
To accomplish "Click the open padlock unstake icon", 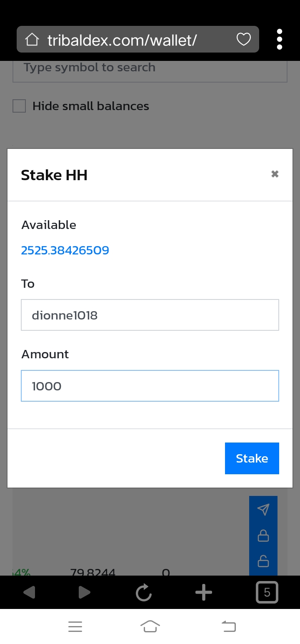I will 263,561.
